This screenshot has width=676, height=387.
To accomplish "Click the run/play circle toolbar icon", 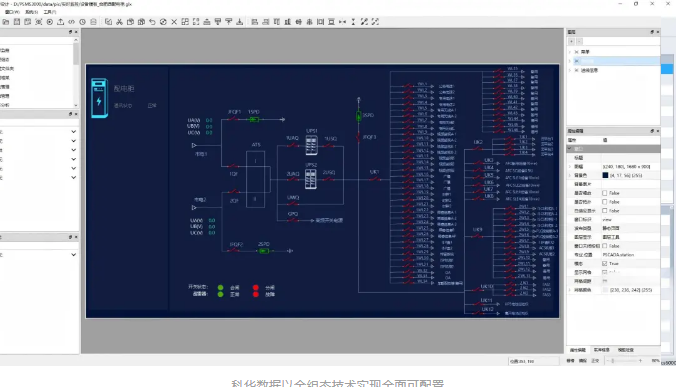I will pyautogui.click(x=50, y=22).
